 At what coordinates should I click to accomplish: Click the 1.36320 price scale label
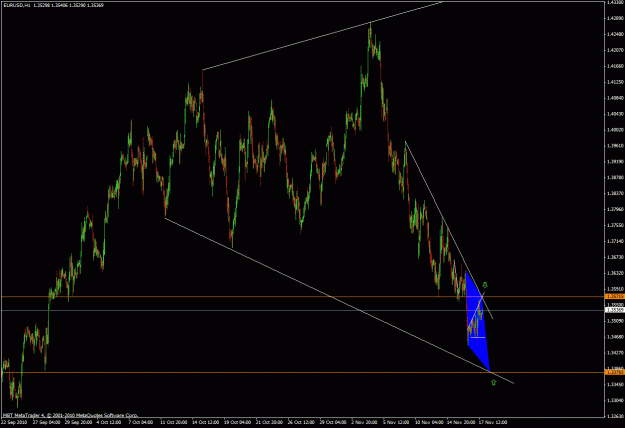[x=615, y=273]
